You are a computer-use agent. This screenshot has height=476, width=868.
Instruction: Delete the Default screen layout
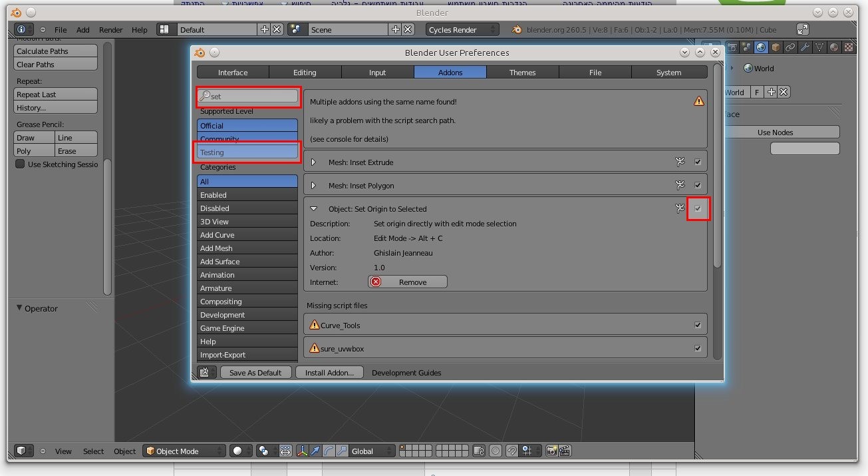[277, 29]
